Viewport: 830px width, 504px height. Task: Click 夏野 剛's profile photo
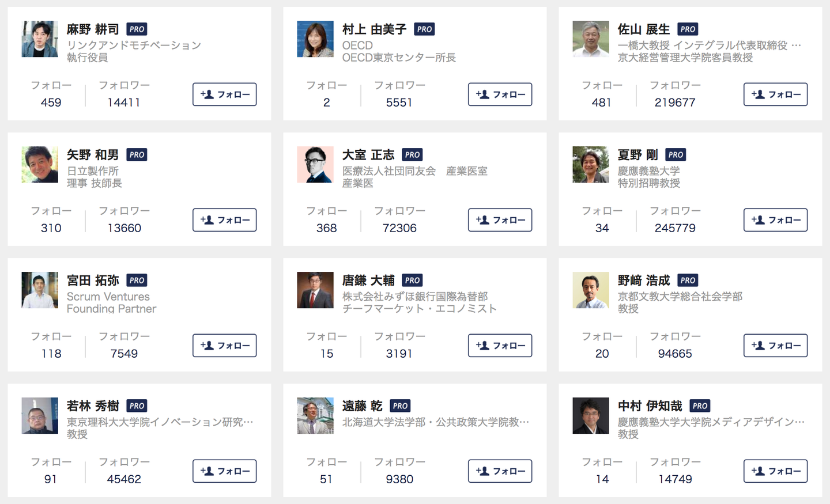(591, 164)
